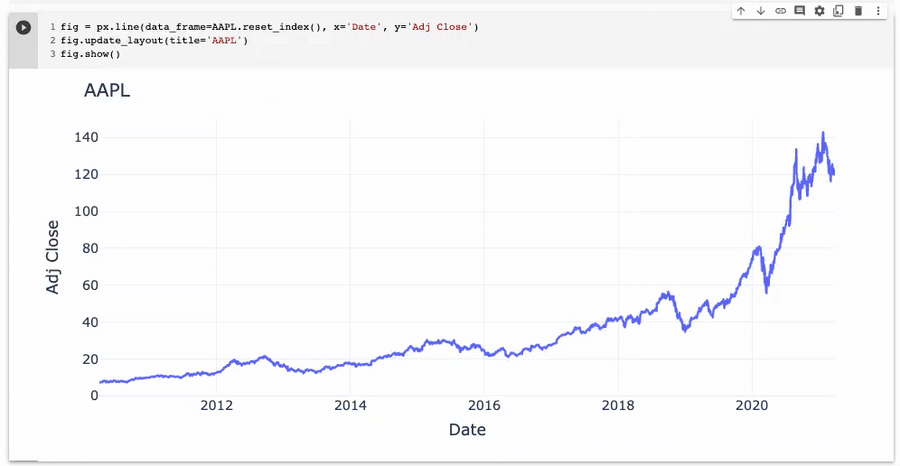
Task: Click the 2016 x-axis tick label
Action: (484, 406)
